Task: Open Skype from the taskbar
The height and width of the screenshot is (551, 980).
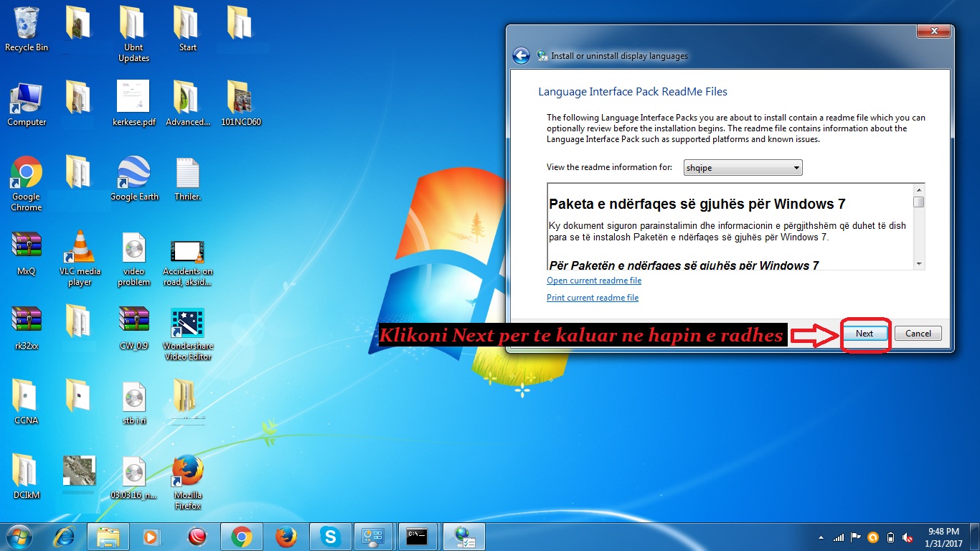Action: click(330, 537)
